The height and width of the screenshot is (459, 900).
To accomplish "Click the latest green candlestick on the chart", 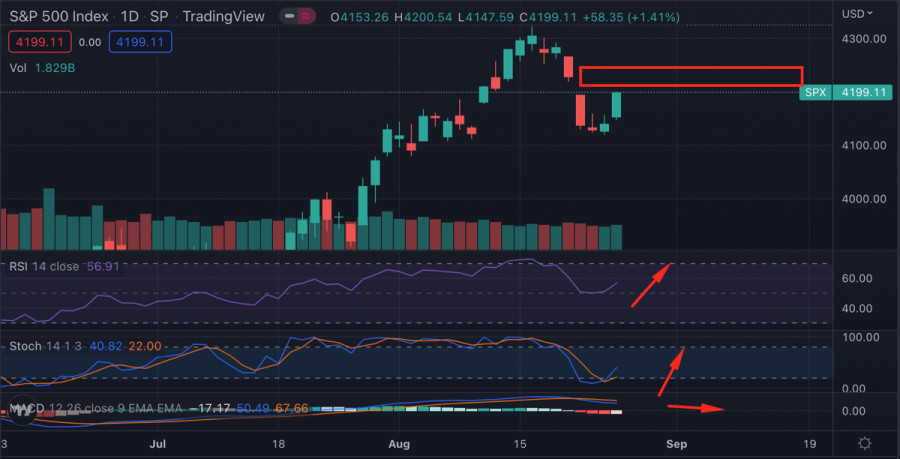I will pyautogui.click(x=616, y=105).
